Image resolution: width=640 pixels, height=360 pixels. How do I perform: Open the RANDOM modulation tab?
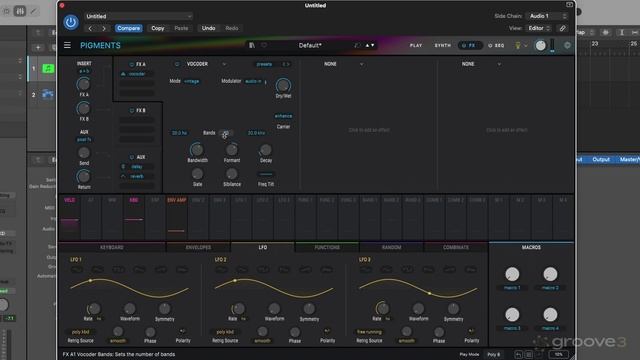[391, 247]
